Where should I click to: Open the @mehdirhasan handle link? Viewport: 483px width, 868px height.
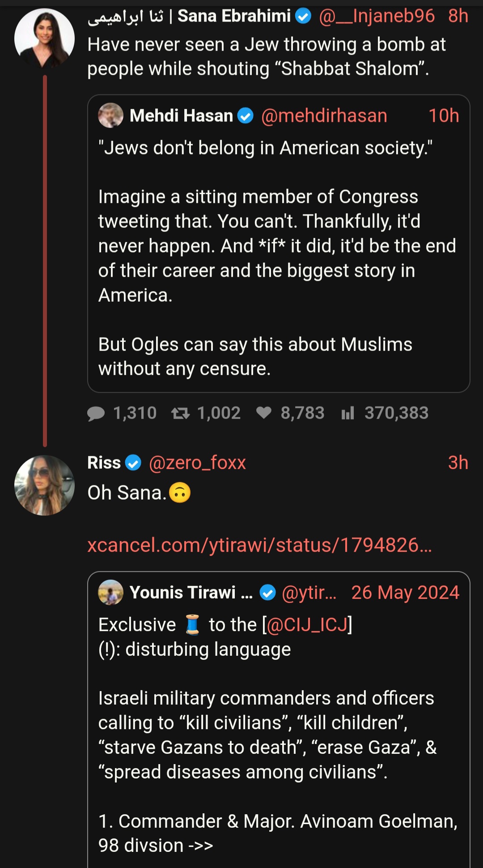pos(324,116)
